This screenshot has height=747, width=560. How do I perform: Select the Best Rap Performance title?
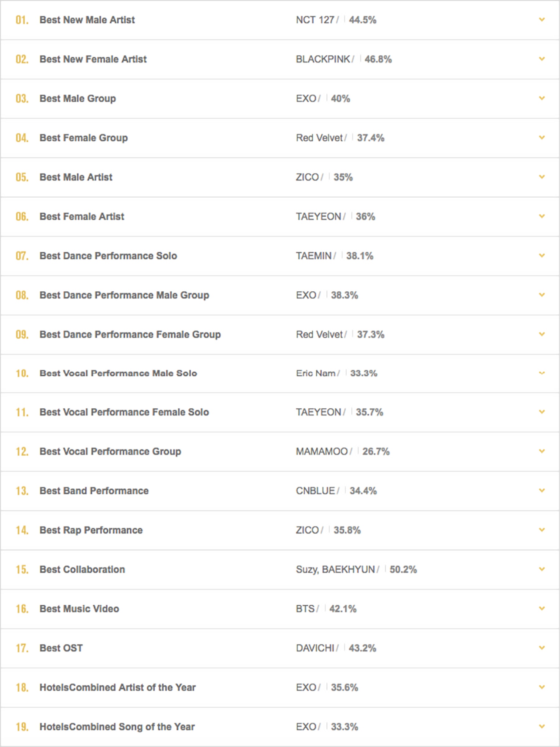[91, 530]
